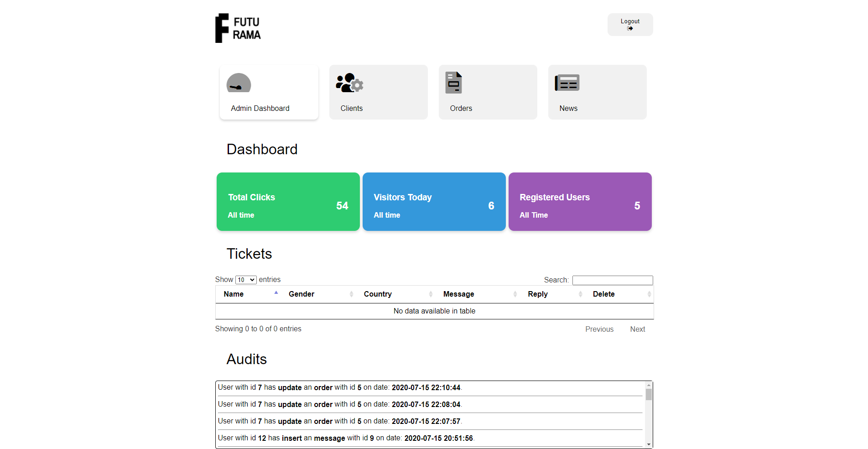Click the Admin Dashboard helmet icon
Viewport: 868px width, 449px height.
[x=238, y=84]
